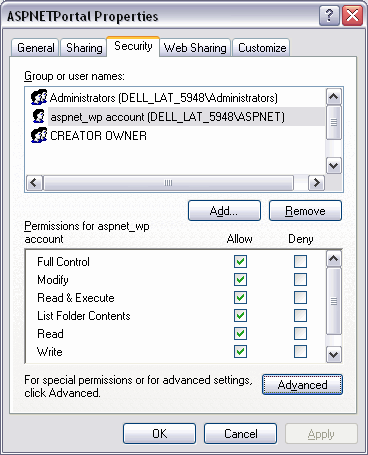Open Advanced permission settings
368x455 pixels.
302,385
